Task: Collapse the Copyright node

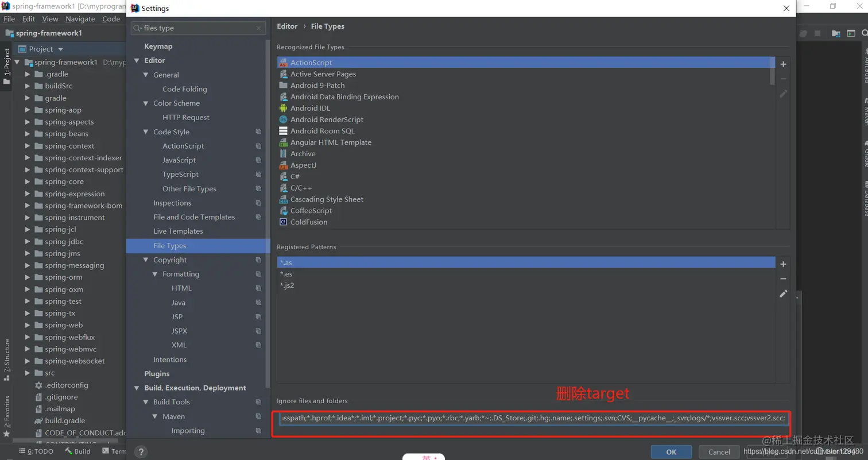Action: (x=146, y=260)
